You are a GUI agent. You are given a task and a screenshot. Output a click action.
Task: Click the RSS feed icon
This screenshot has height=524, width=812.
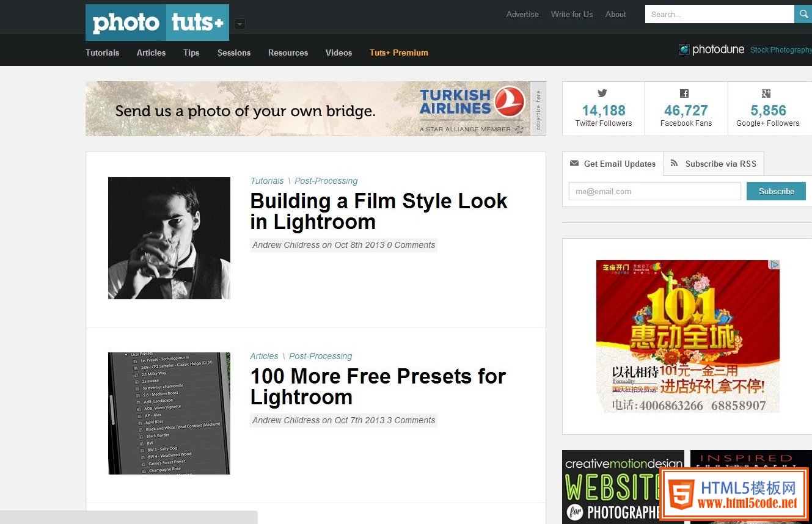675,163
